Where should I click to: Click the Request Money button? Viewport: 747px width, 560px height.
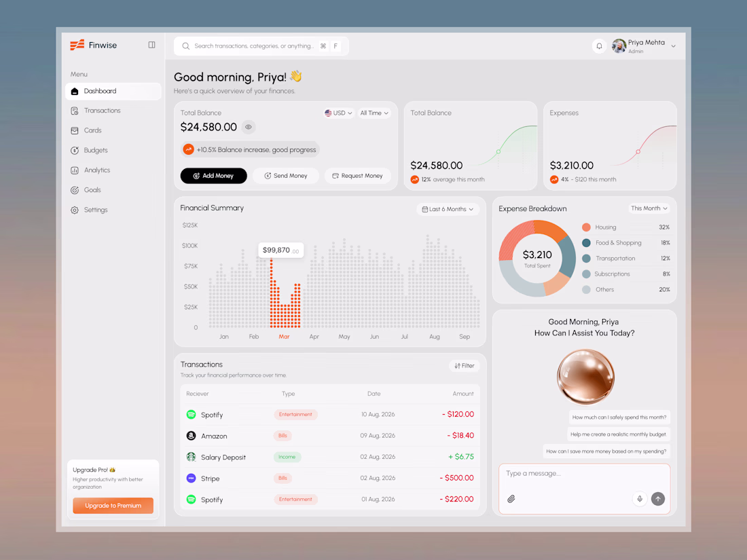point(358,176)
